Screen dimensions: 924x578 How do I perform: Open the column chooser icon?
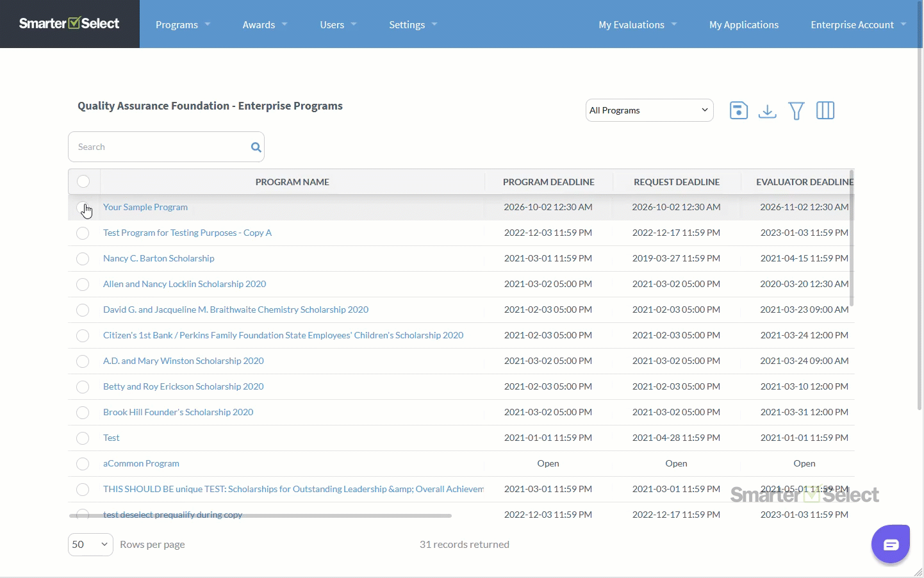[825, 110]
